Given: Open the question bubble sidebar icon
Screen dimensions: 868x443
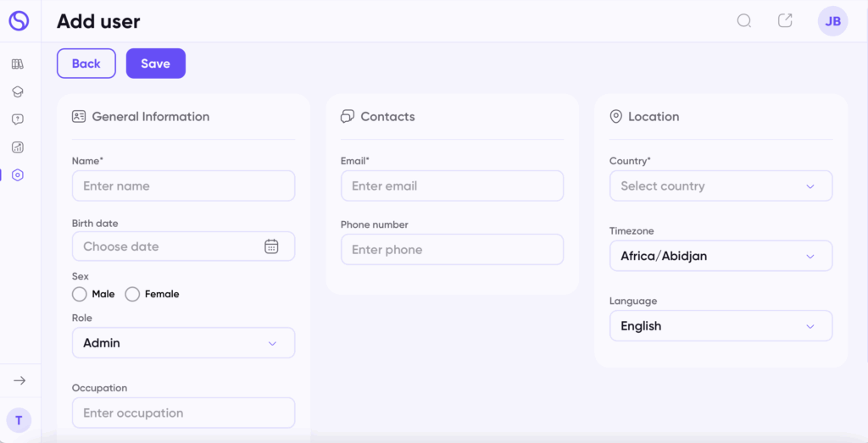Looking at the screenshot, I should point(18,119).
